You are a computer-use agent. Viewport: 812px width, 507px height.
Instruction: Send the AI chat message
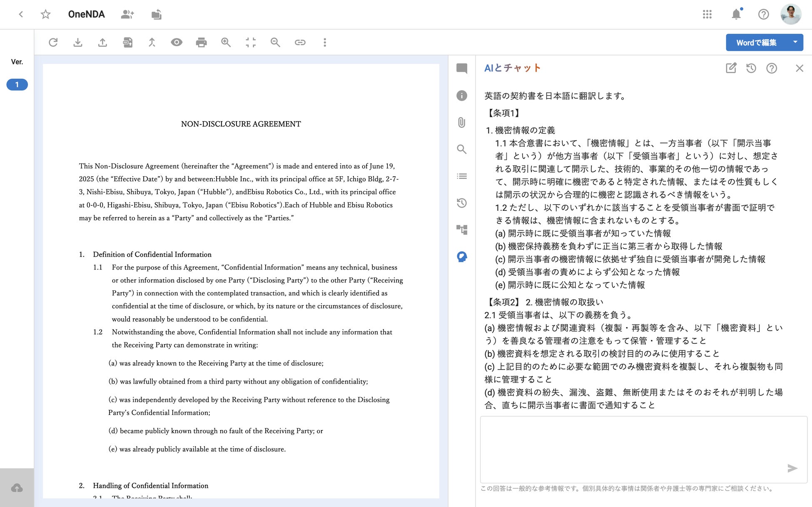coord(792,468)
